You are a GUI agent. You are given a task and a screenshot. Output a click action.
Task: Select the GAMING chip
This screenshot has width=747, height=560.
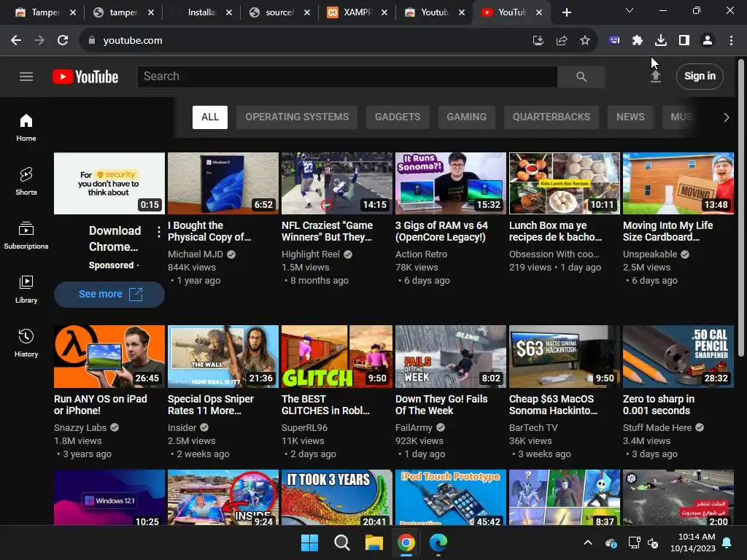click(x=466, y=117)
